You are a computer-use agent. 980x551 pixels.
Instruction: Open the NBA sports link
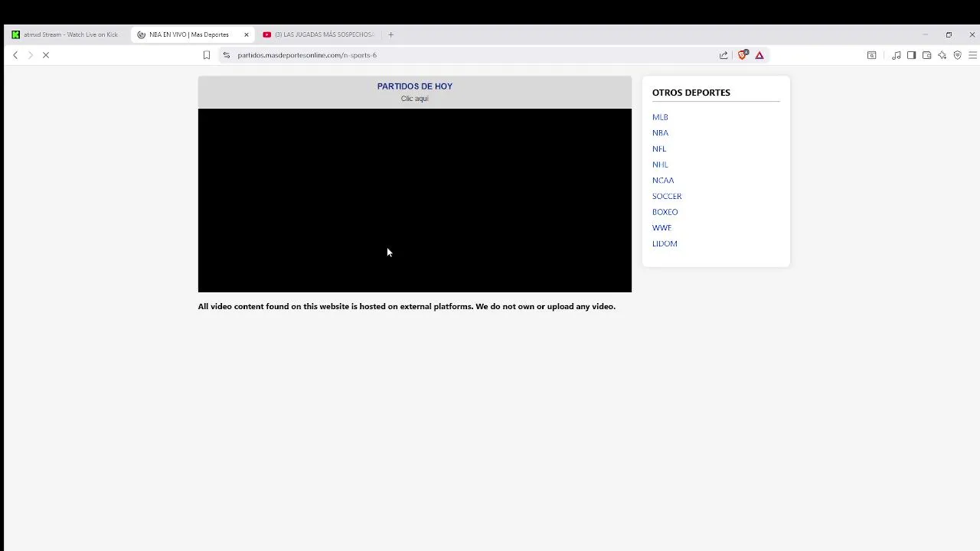[660, 133]
